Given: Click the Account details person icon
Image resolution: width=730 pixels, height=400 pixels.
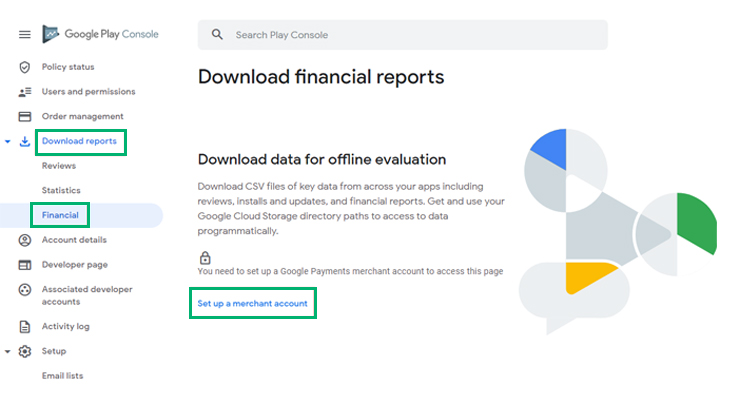Looking at the screenshot, I should [25, 240].
